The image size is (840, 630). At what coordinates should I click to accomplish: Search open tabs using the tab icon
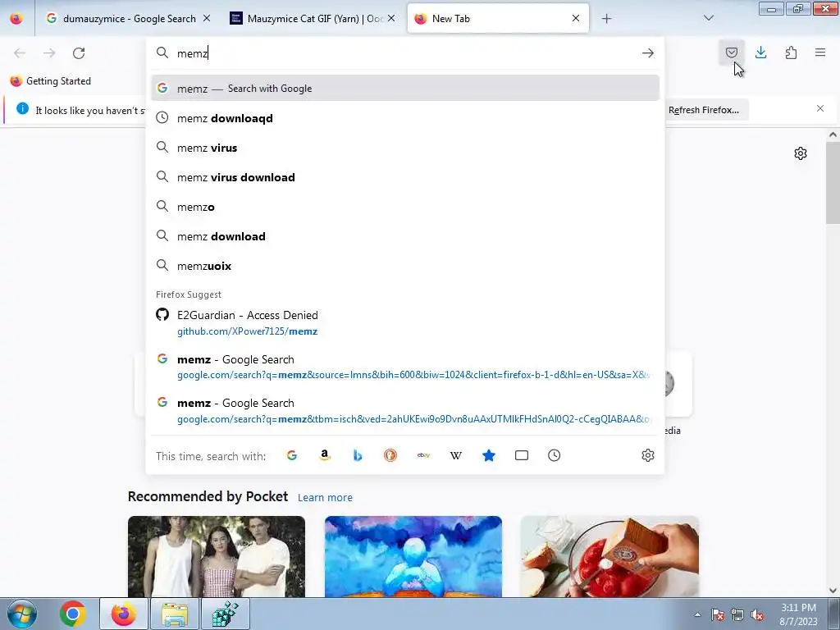pos(521,455)
